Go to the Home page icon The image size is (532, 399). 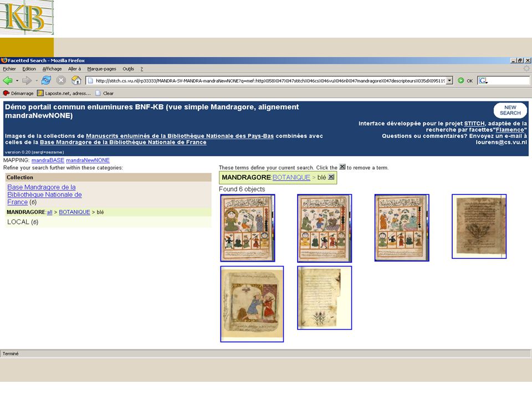[x=76, y=80]
